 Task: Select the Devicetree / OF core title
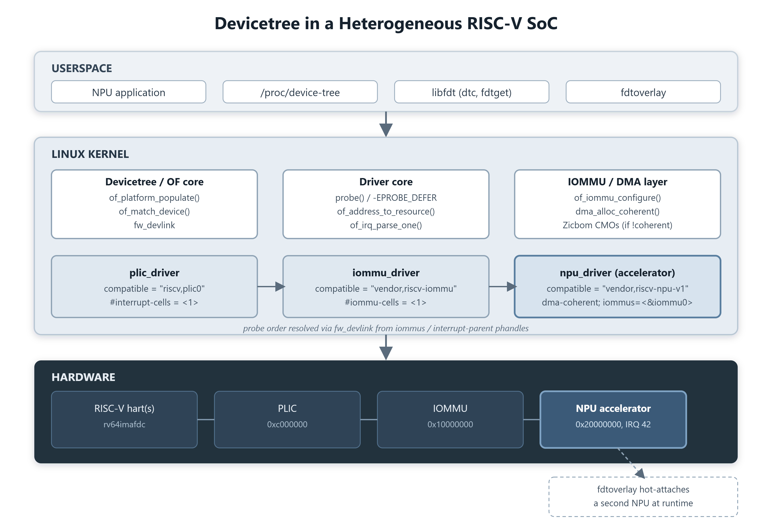tap(154, 182)
